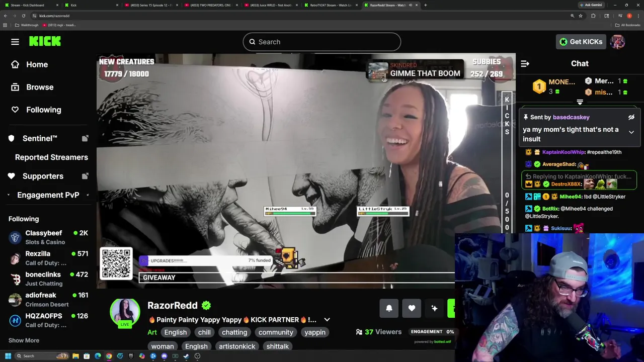Open HQZAOFPS channel in Following list
644x362 pixels.
pyautogui.click(x=48, y=320)
